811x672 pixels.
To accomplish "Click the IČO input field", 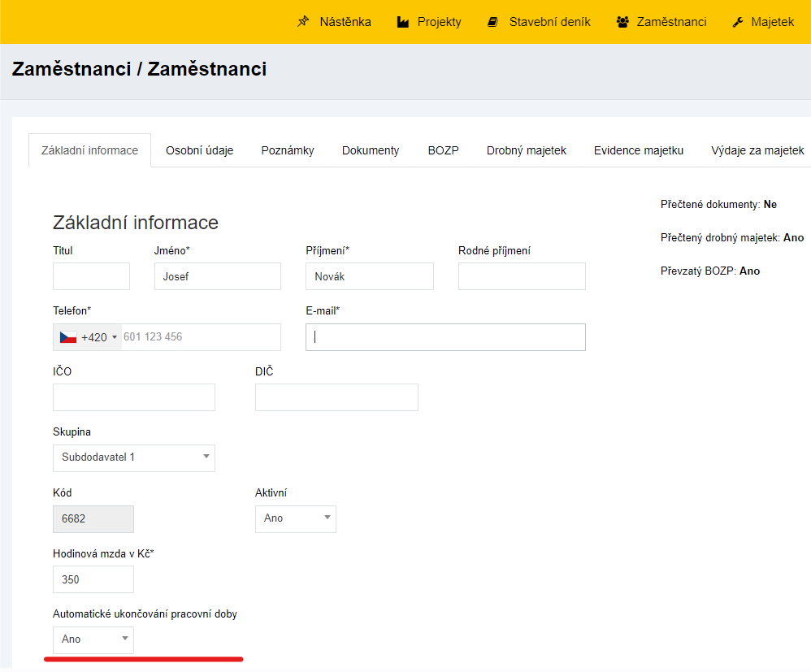I will [134, 397].
